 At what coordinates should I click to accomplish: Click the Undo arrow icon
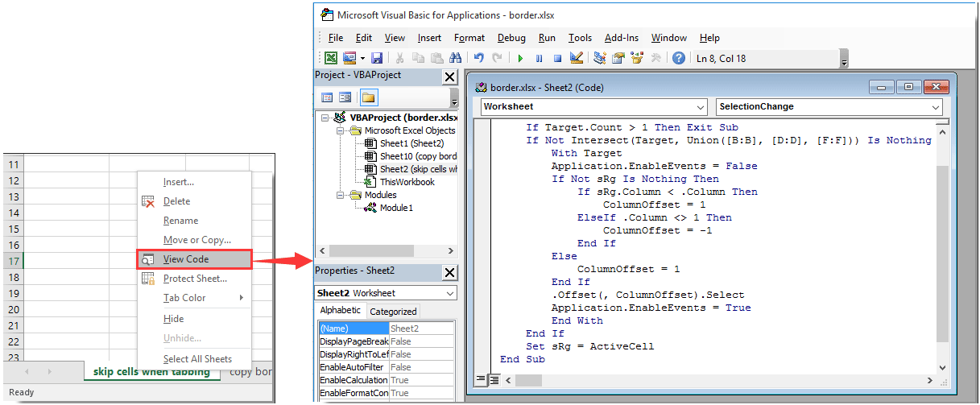[478, 58]
